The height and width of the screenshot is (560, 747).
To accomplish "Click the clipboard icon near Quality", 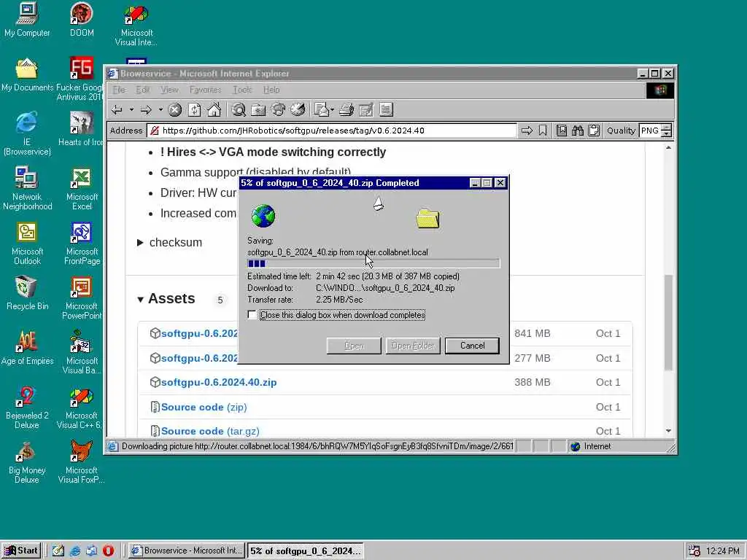I will coord(594,131).
